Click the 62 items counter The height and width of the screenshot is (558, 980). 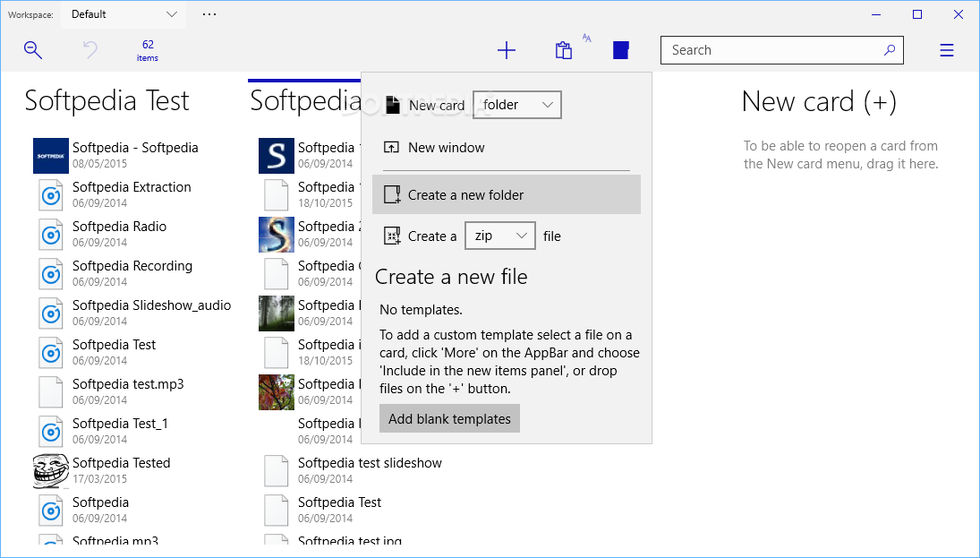[x=148, y=50]
